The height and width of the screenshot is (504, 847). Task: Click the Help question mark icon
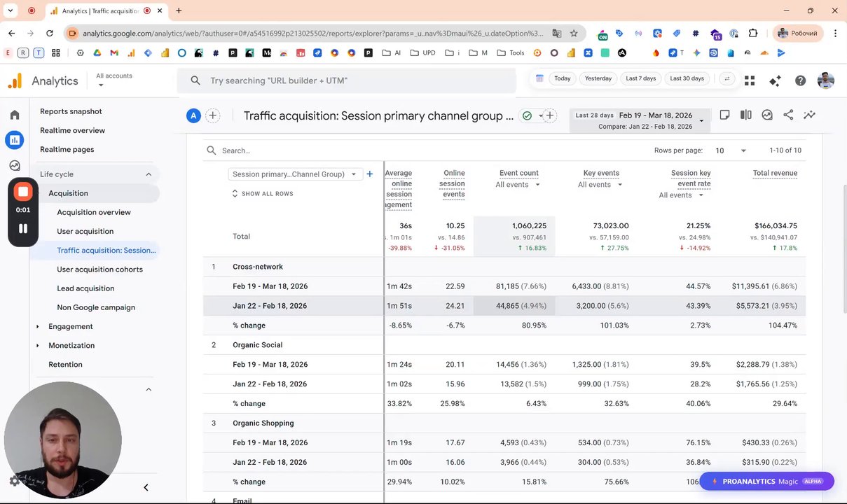(800, 80)
